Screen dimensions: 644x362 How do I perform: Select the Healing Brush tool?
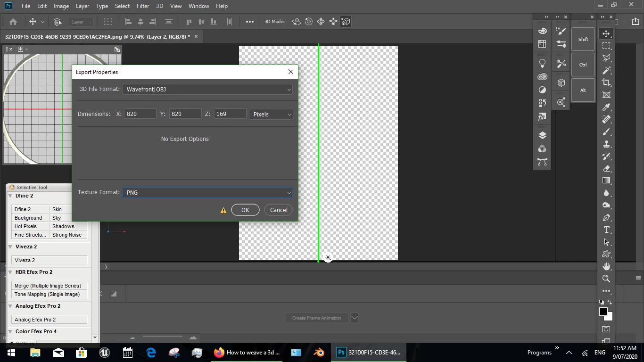coord(606,119)
